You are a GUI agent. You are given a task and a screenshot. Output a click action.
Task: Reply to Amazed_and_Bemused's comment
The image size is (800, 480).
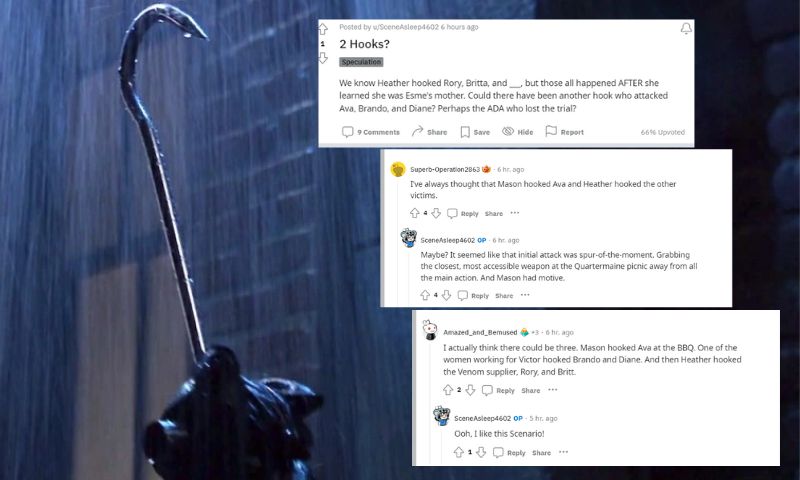click(x=498, y=390)
